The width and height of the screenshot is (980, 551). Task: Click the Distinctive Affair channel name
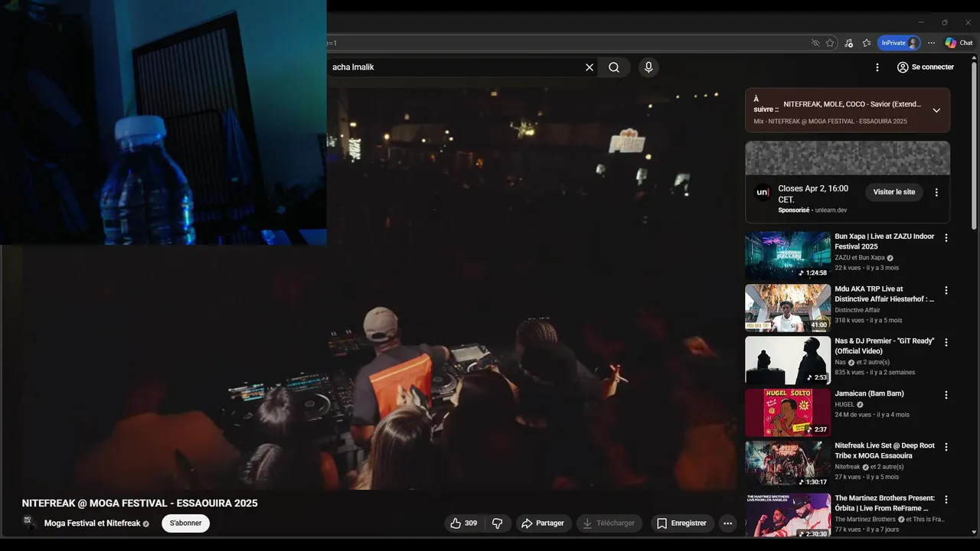click(857, 310)
